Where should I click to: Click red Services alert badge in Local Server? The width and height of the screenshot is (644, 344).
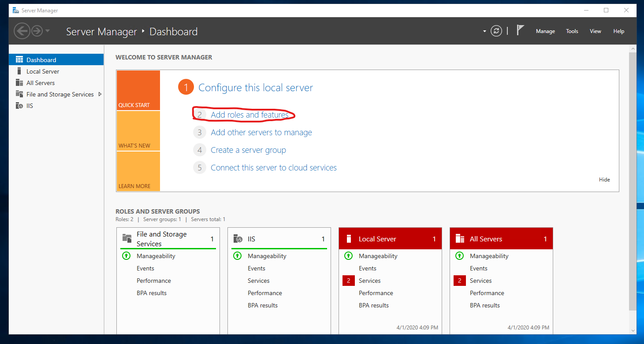348,281
